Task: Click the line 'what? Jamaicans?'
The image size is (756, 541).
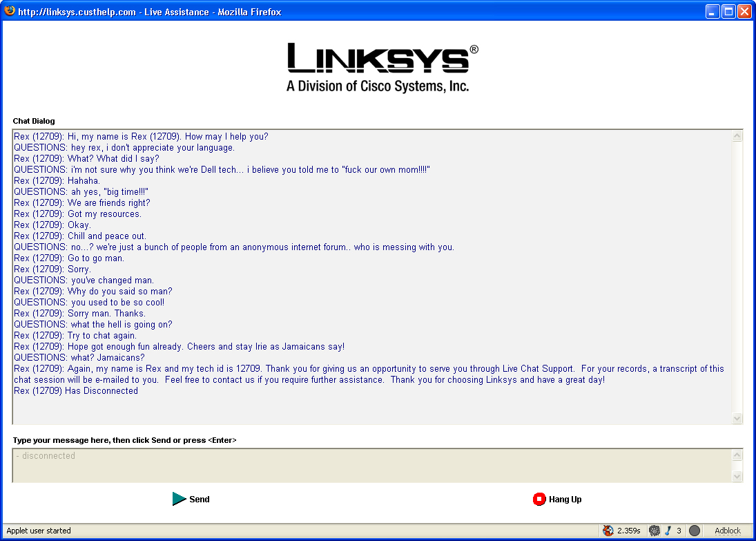Action: (79, 358)
